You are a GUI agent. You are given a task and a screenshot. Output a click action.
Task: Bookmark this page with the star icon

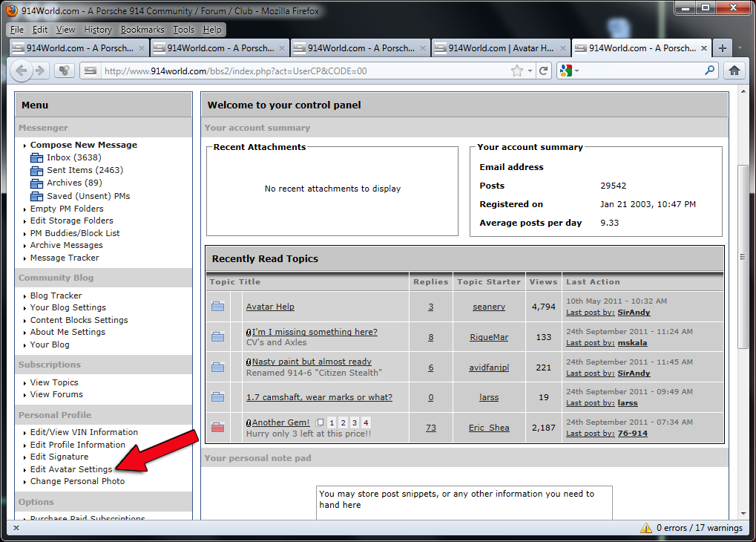(517, 71)
